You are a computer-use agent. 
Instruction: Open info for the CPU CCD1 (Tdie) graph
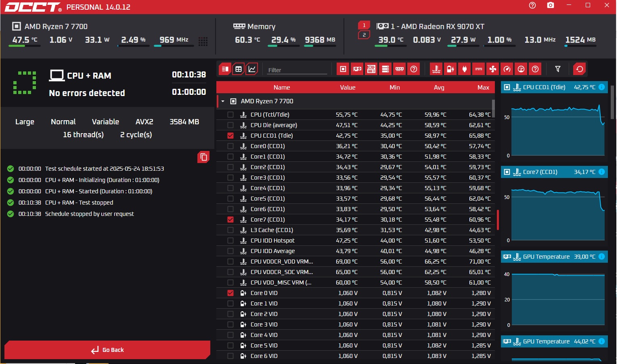601,87
